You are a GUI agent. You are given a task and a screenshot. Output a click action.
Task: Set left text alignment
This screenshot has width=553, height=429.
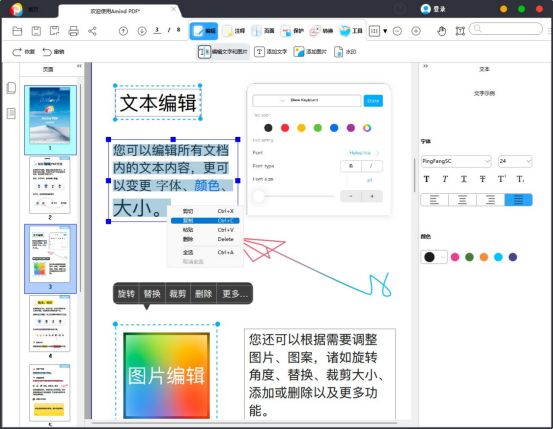(x=434, y=200)
